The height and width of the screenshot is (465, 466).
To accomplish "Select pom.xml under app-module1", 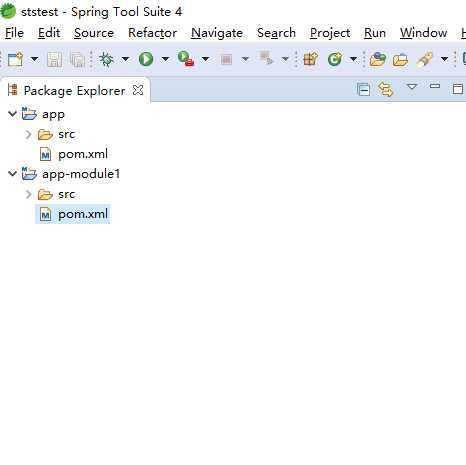I will [83, 214].
